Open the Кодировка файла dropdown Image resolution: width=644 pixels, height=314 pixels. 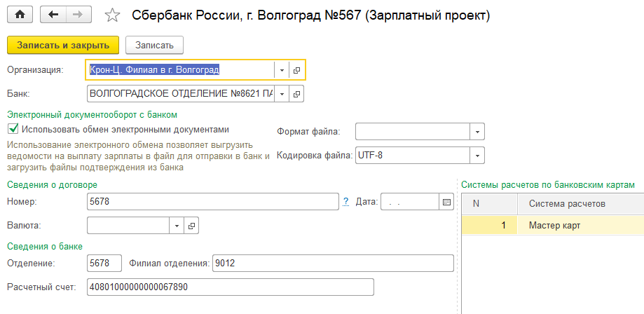(x=477, y=156)
